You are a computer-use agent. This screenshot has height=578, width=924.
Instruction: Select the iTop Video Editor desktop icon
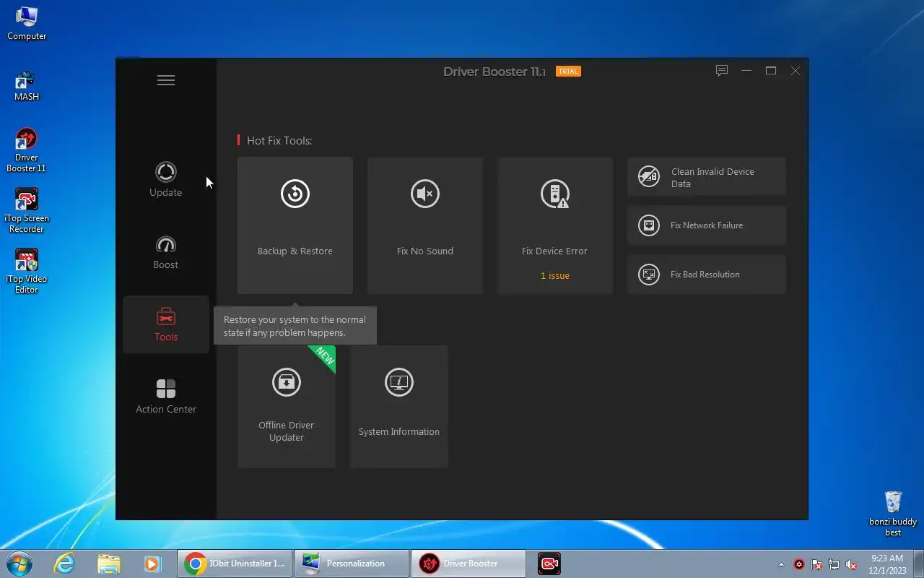(x=27, y=272)
